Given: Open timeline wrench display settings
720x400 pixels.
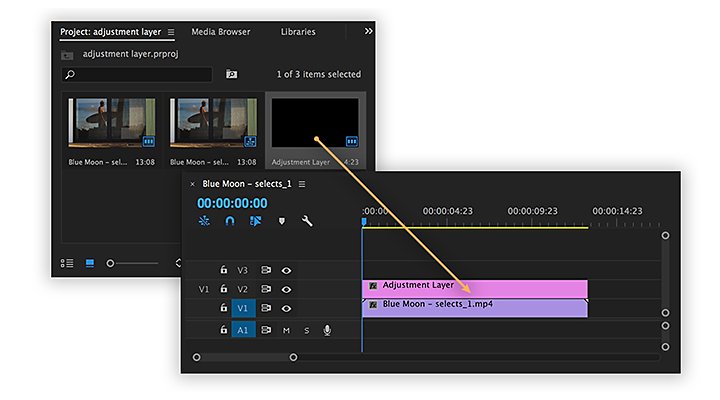Looking at the screenshot, I should click(x=307, y=221).
